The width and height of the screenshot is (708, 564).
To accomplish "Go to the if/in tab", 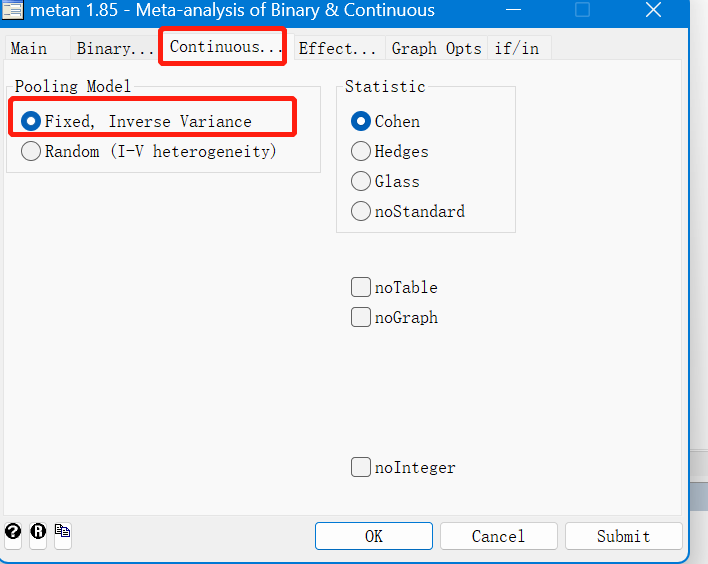I will tap(517, 48).
